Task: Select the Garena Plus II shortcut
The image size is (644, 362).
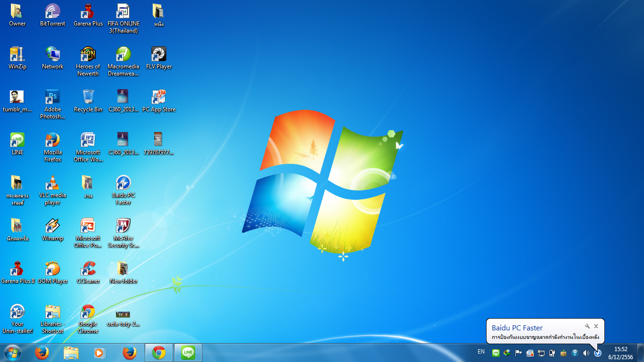Action: (x=17, y=272)
